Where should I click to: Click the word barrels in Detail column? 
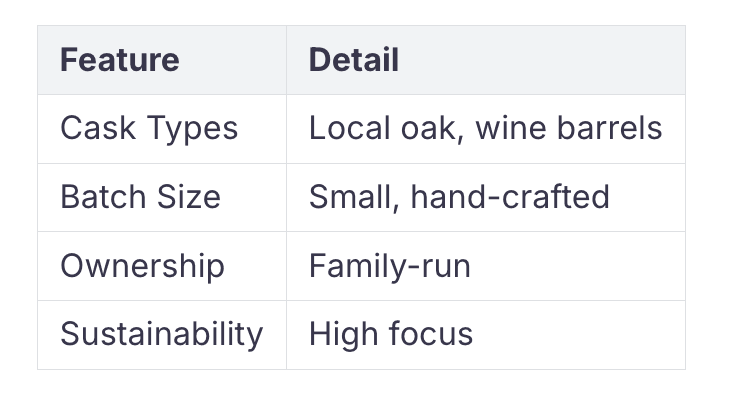pyautogui.click(x=609, y=128)
